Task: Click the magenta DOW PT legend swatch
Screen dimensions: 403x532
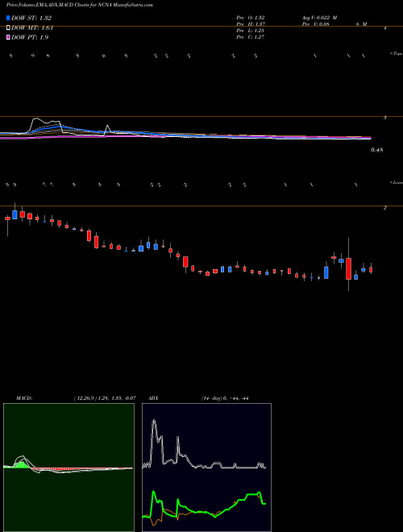Action: tap(8, 37)
